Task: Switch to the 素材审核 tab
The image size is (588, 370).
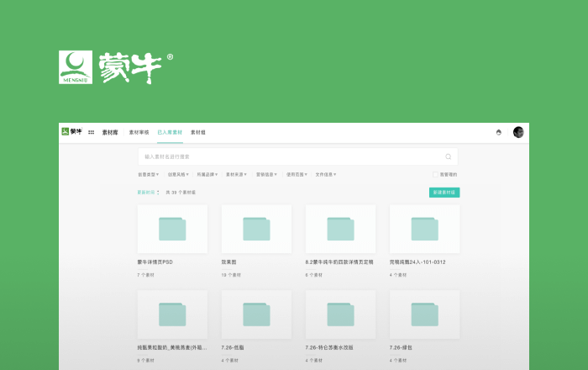Action: 139,133
